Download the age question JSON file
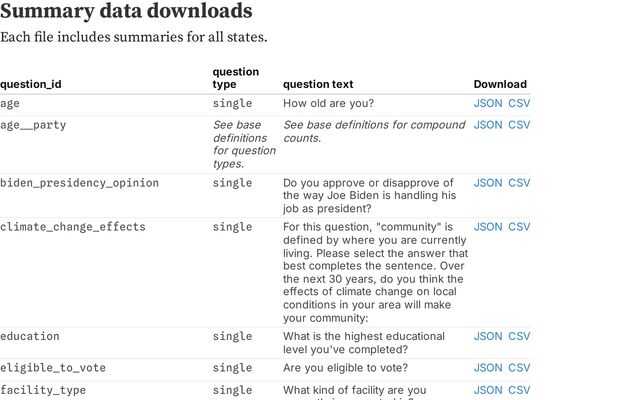 point(488,103)
